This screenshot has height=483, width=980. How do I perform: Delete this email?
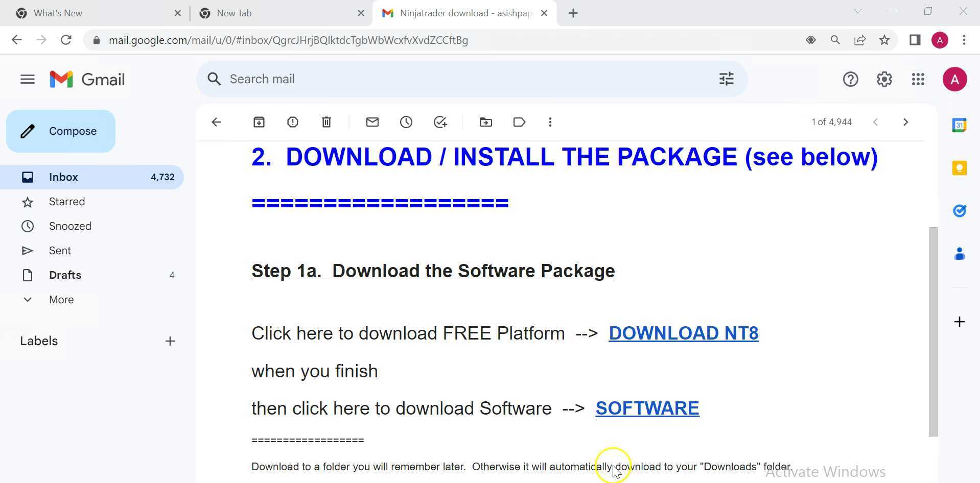pos(326,122)
